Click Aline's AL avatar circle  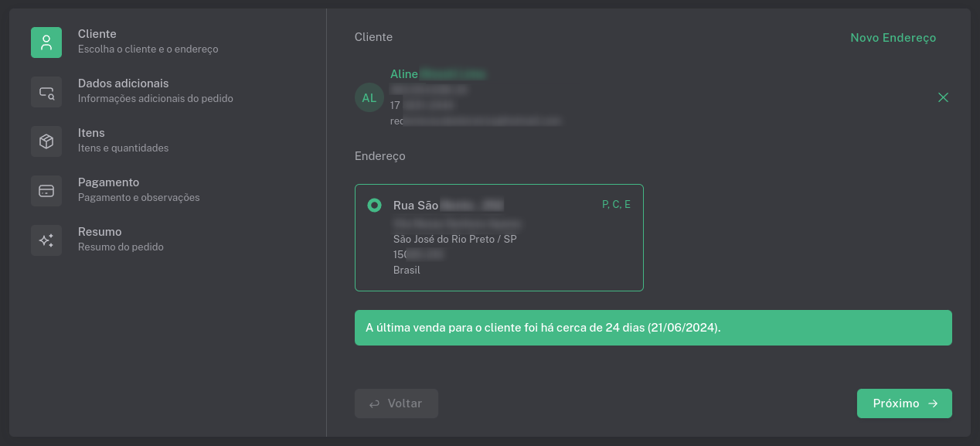369,97
